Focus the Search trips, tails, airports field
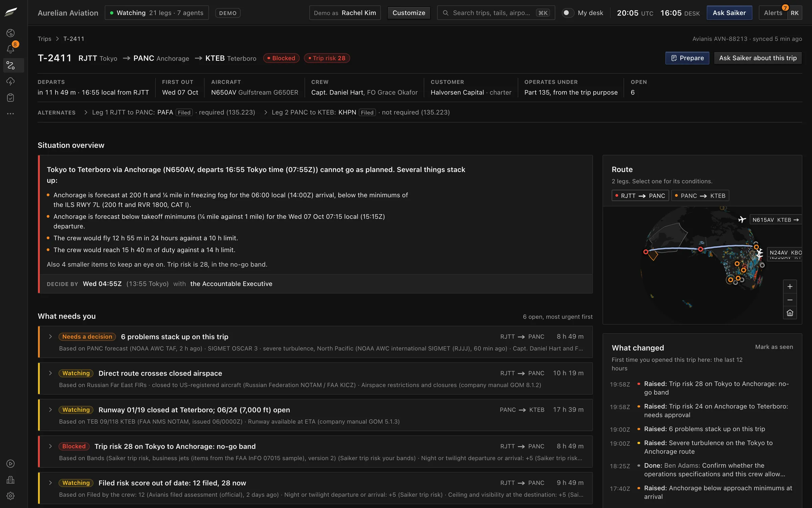The image size is (812, 508). [496, 13]
